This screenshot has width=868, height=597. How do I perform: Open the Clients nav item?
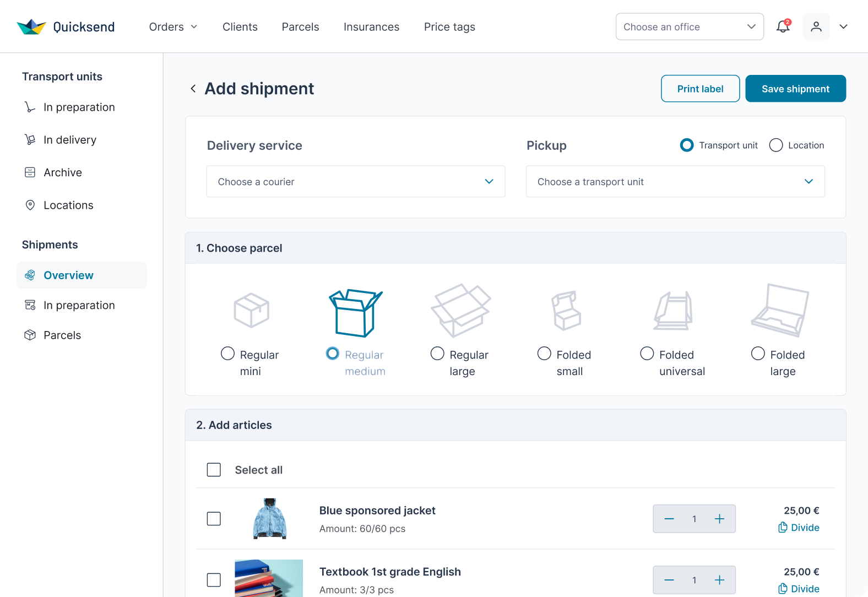click(x=240, y=27)
